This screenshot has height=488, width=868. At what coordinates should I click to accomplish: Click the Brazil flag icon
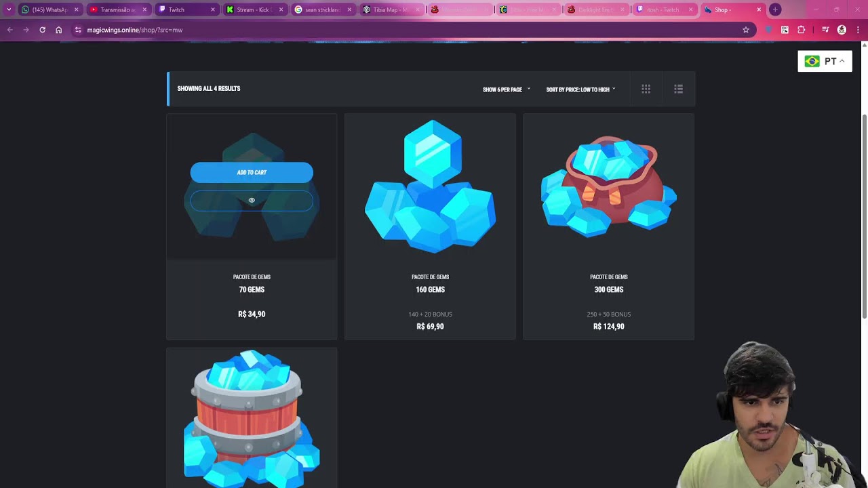point(812,61)
